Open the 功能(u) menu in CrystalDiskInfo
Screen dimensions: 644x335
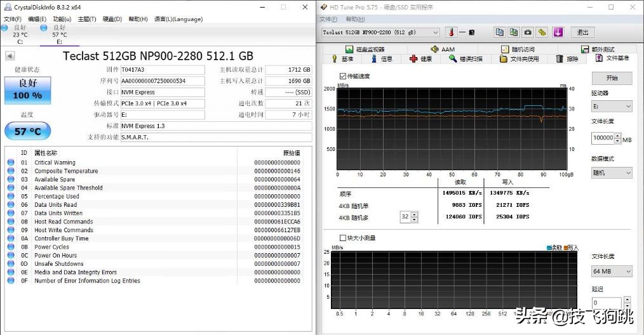tap(62, 19)
